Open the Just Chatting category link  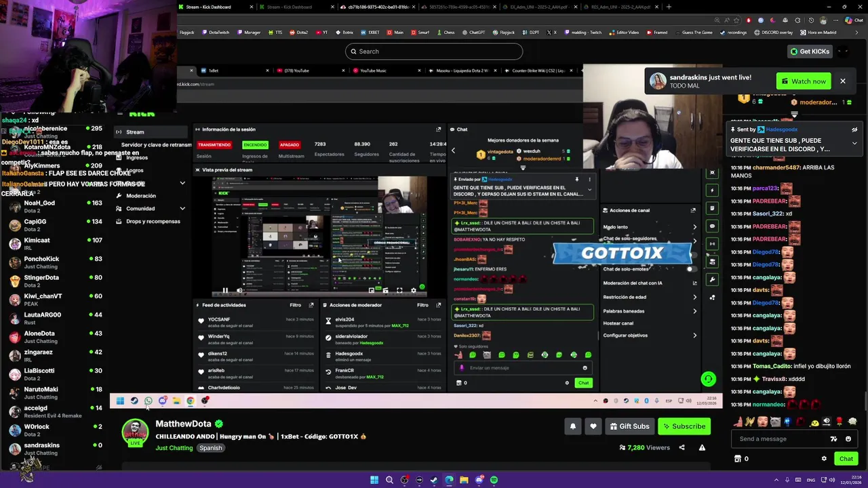174,448
